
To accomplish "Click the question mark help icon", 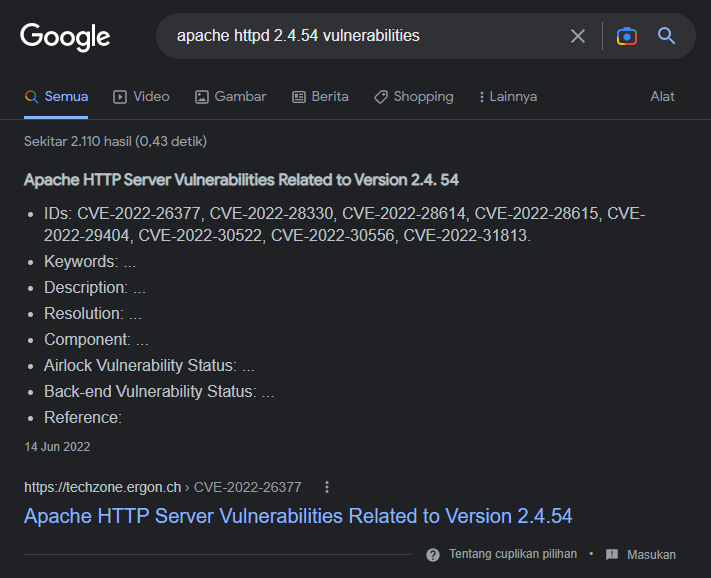I will pyautogui.click(x=433, y=554).
